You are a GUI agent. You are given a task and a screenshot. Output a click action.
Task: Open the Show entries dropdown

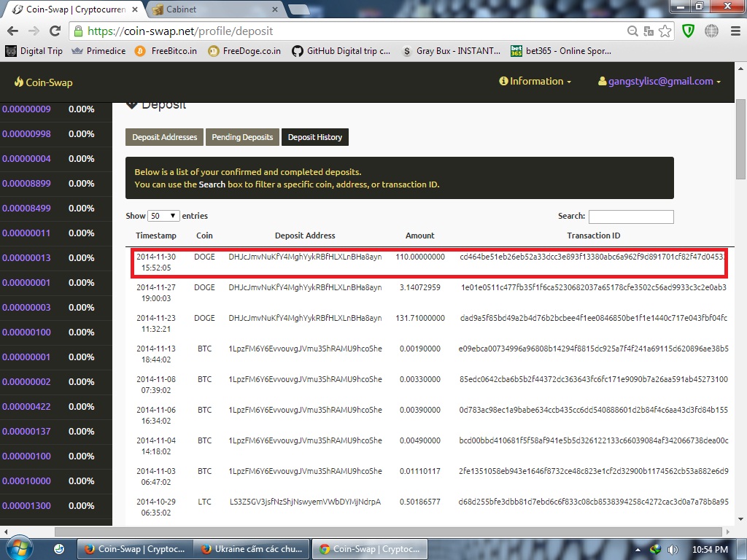click(x=163, y=216)
